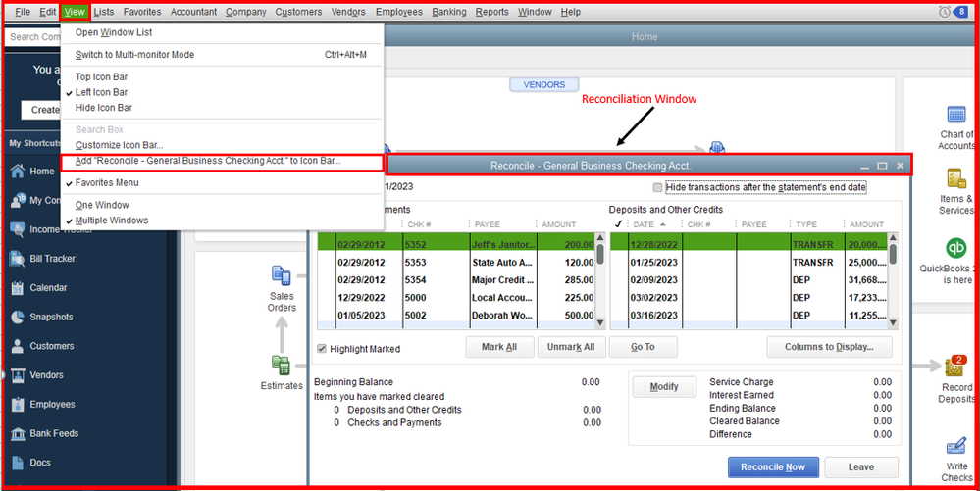
Task: Uncheck the Highlight Marked checkbox
Action: [x=321, y=349]
